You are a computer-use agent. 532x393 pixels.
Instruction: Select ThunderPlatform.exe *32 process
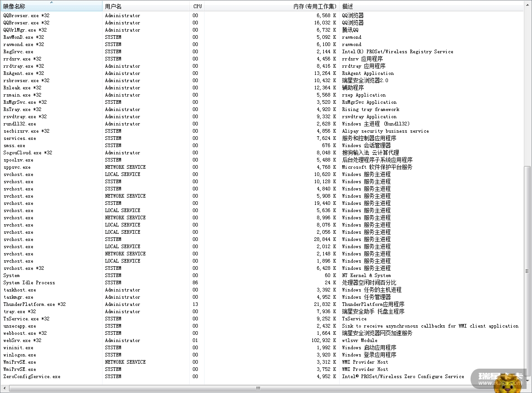point(261,305)
